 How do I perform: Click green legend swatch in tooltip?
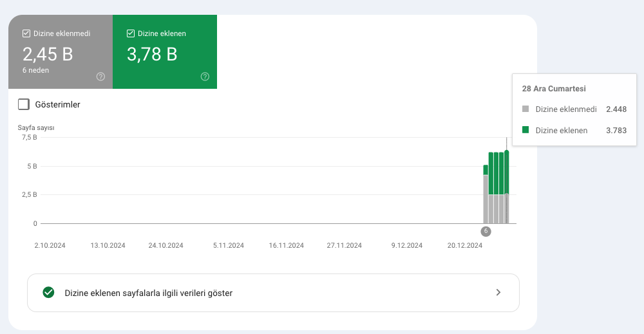(526, 130)
